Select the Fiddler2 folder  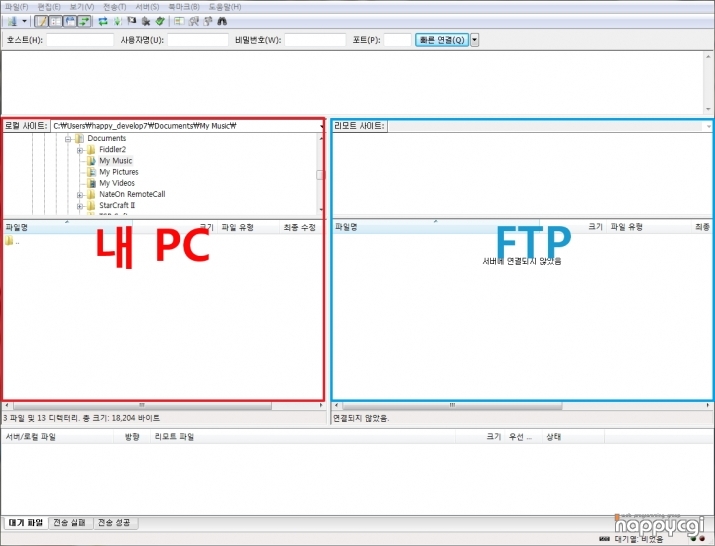point(113,150)
